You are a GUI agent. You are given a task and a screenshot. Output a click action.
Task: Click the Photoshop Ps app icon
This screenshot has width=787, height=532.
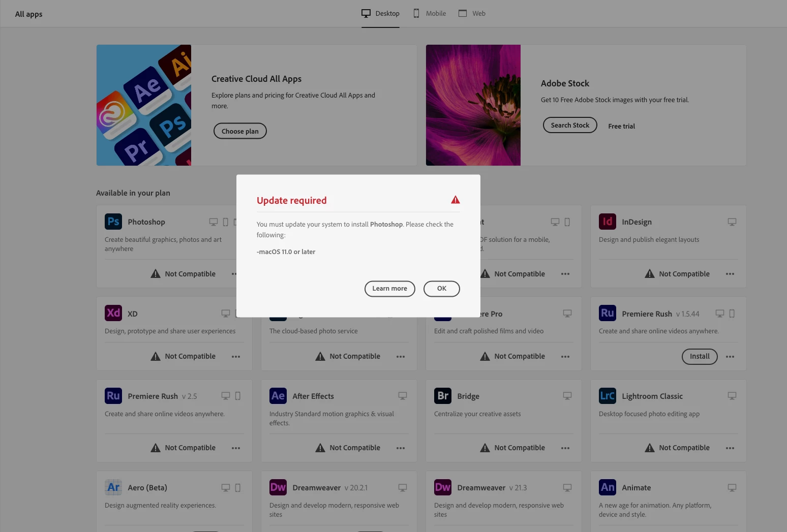click(113, 222)
